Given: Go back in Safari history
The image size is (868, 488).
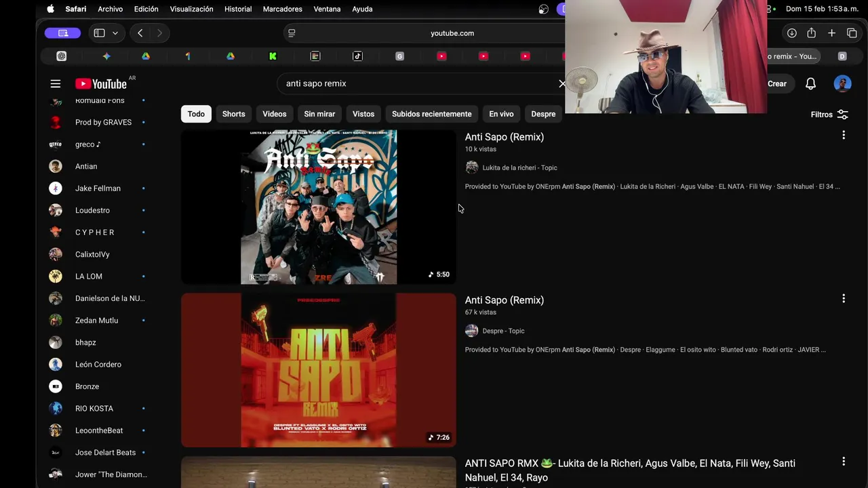Looking at the screenshot, I should coord(140,33).
